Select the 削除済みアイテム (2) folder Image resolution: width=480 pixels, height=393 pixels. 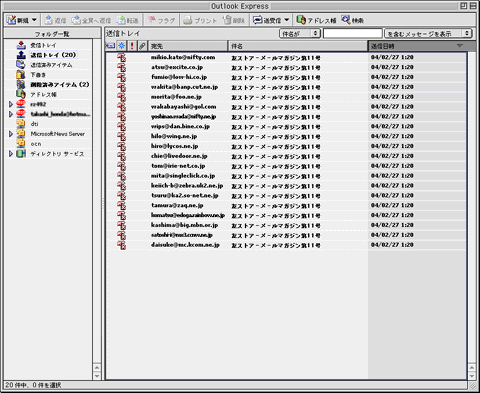60,84
